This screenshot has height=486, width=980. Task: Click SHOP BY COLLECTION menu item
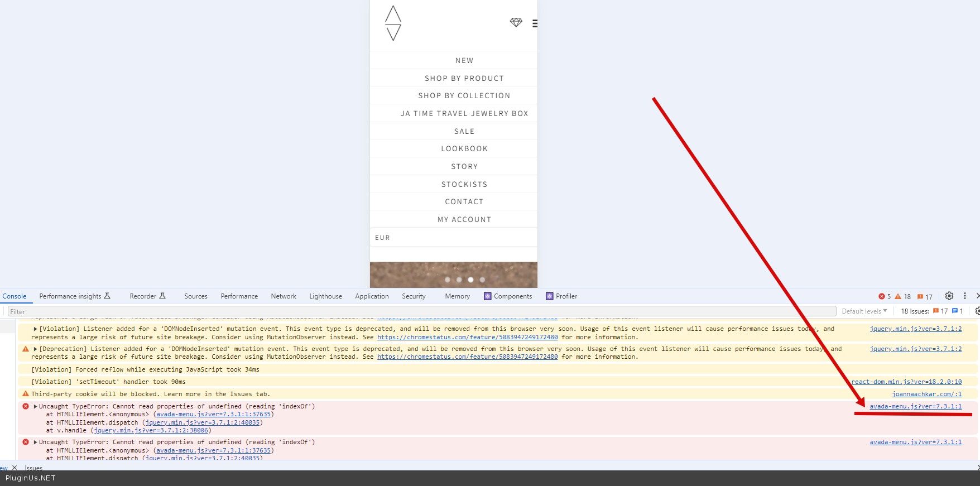coord(464,96)
